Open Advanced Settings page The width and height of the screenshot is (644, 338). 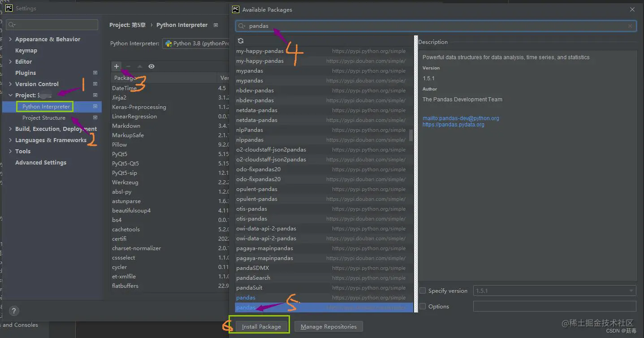(x=41, y=162)
